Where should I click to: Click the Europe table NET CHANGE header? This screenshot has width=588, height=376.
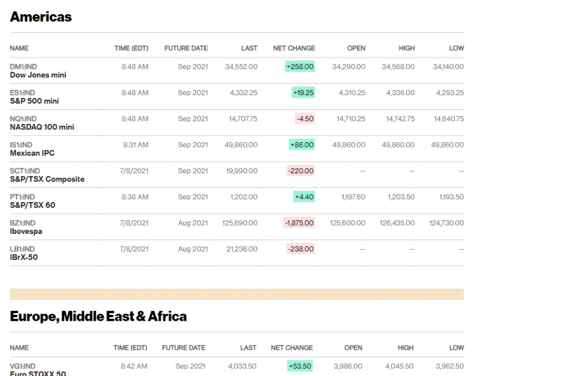point(292,348)
